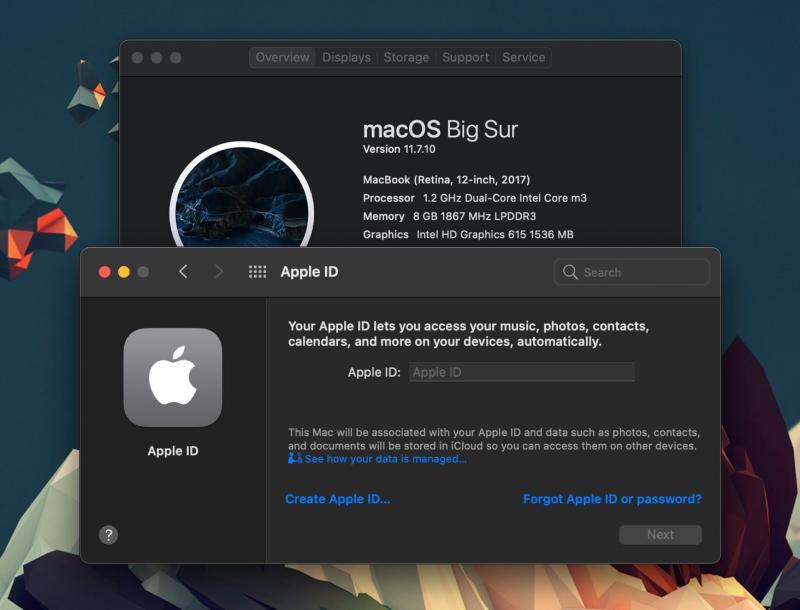
Task: Show all preferences grid icon
Action: tap(257, 272)
